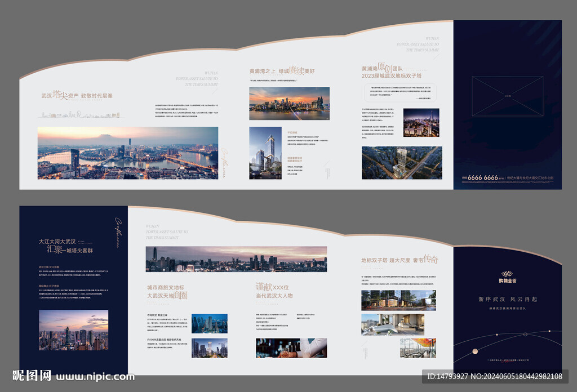Image resolution: width=577 pixels, height=392 pixels.
Task: Click the subheading 千亿绿城
Action: coord(292,132)
